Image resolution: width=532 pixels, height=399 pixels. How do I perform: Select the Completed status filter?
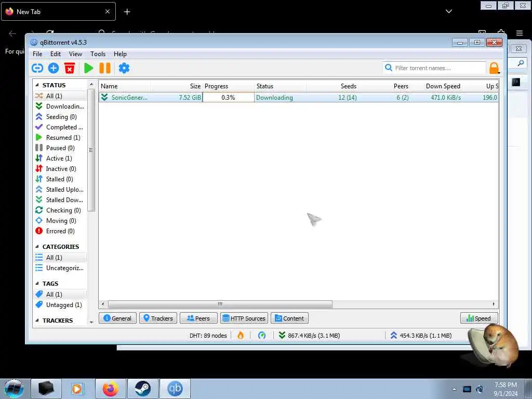(x=60, y=127)
